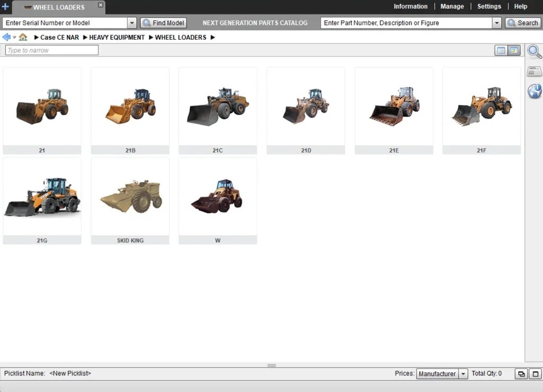Open the Manage menu
The height and width of the screenshot is (392, 543).
click(x=452, y=6)
